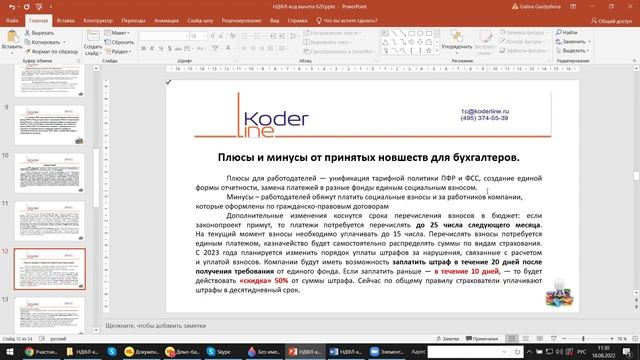640x360 pixels.
Task: Open the font size combo box
Action: (x=198, y=36)
